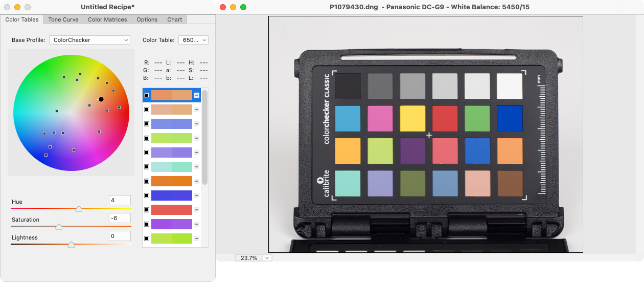
Task: Select the mint aqua color swatch row
Action: point(172,167)
